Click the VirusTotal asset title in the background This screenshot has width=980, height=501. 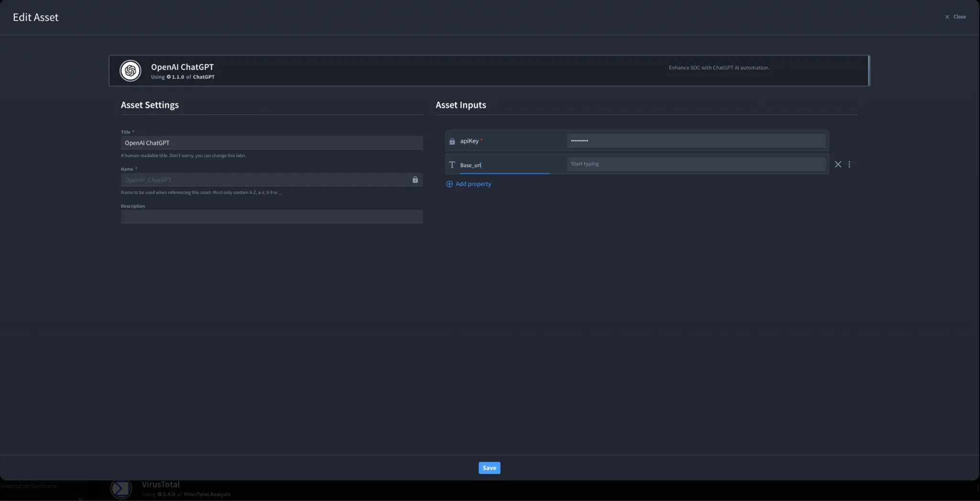[x=161, y=484]
